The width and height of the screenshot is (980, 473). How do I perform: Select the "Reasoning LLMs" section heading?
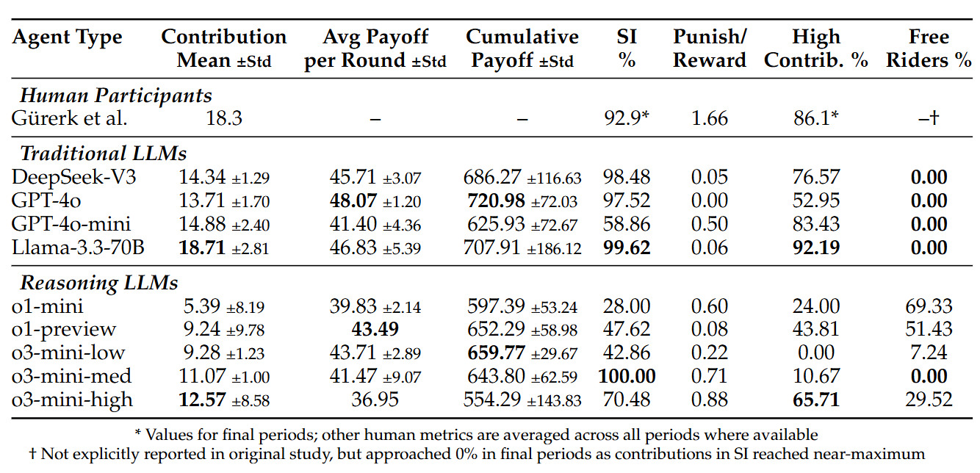[x=99, y=283]
